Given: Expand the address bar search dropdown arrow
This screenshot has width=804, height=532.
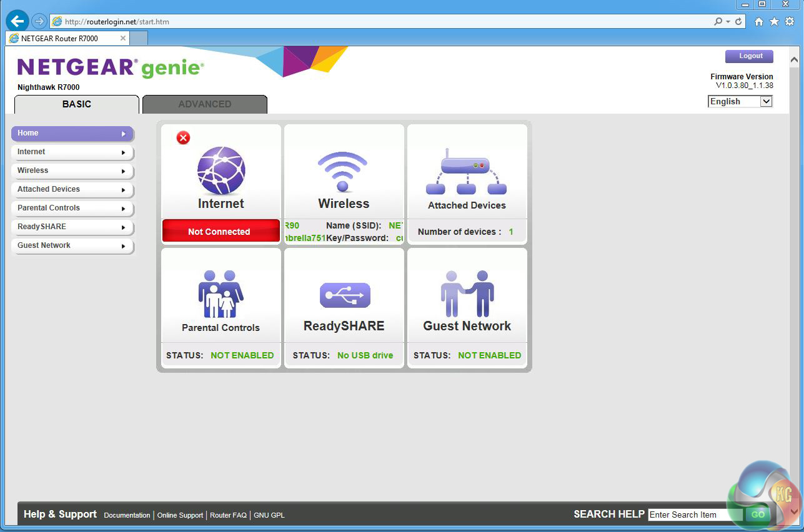Looking at the screenshot, I should [x=728, y=22].
